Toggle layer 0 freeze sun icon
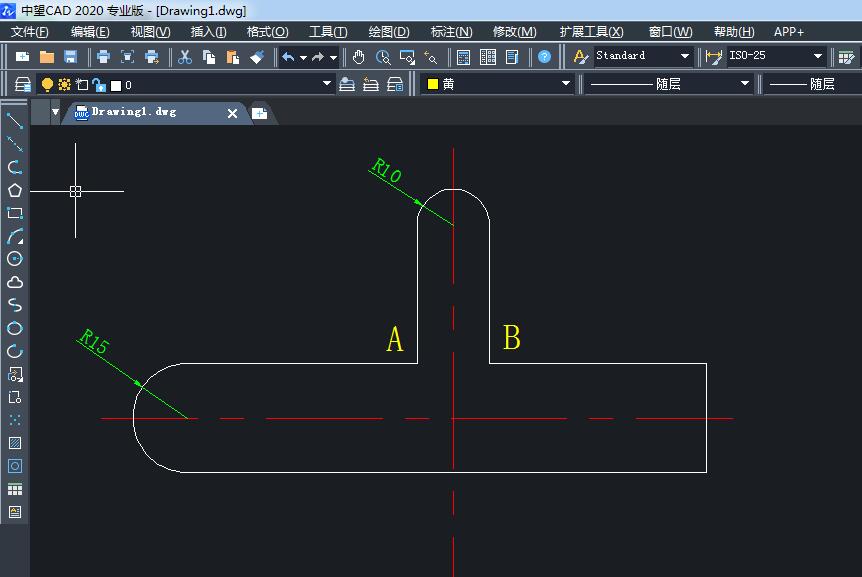Viewport: 862px width, 577px height. pyautogui.click(x=64, y=84)
